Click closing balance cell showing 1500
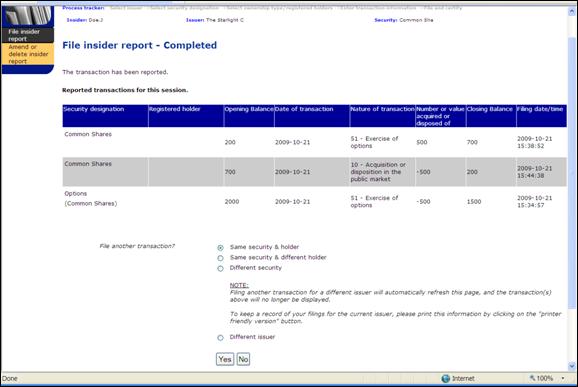Image resolution: width=578 pixels, height=387 pixels. click(x=474, y=202)
